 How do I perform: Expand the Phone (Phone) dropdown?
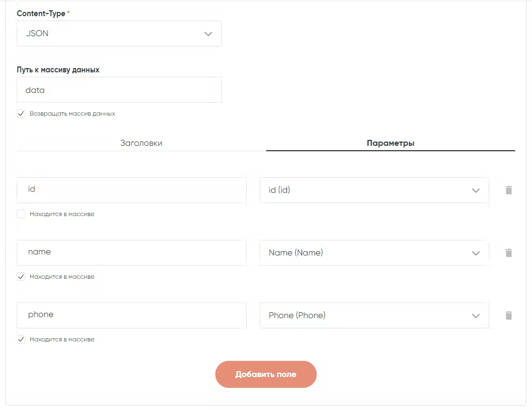click(373, 315)
